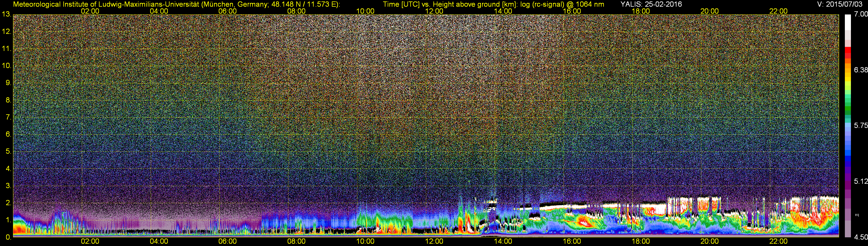Image resolution: width=868 pixels, height=246 pixels.
Task: Click the 08:00 label on the bottom time axis
Action: click(x=297, y=242)
